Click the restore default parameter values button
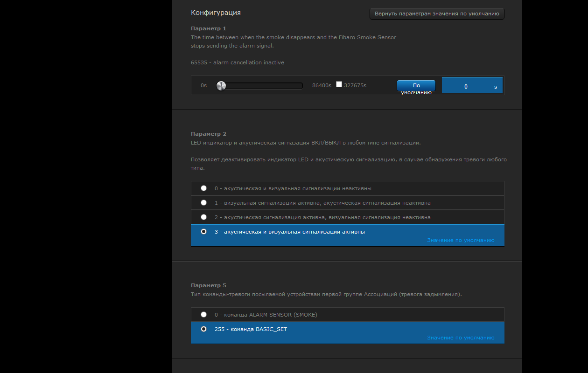The height and width of the screenshot is (373, 588). pyautogui.click(x=437, y=14)
